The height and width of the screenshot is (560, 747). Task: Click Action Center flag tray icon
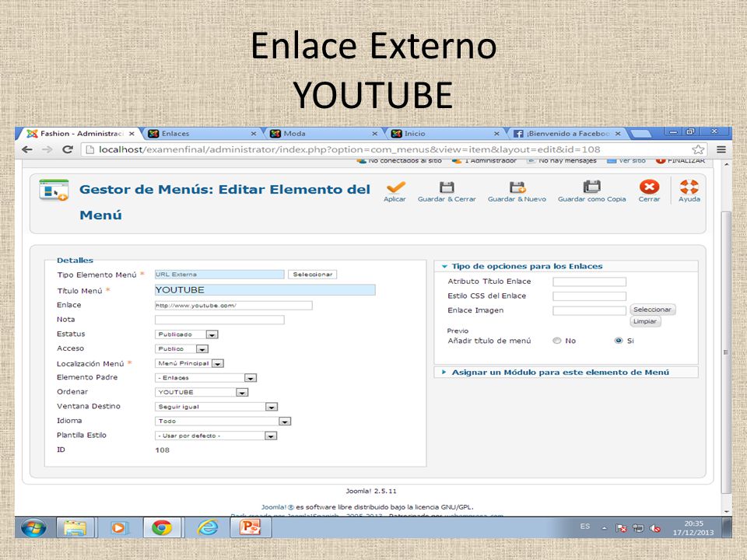coord(621,528)
